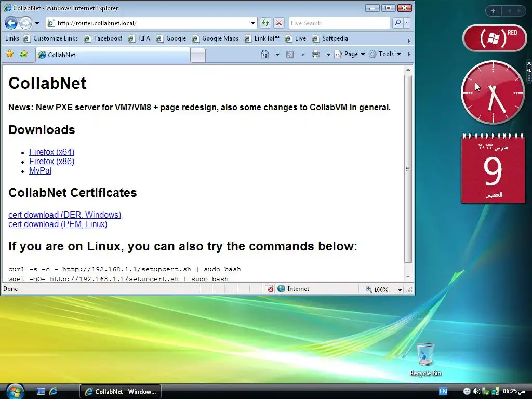Expand the command bar overflow chevron
The height and width of the screenshot is (399, 532).
(409, 54)
